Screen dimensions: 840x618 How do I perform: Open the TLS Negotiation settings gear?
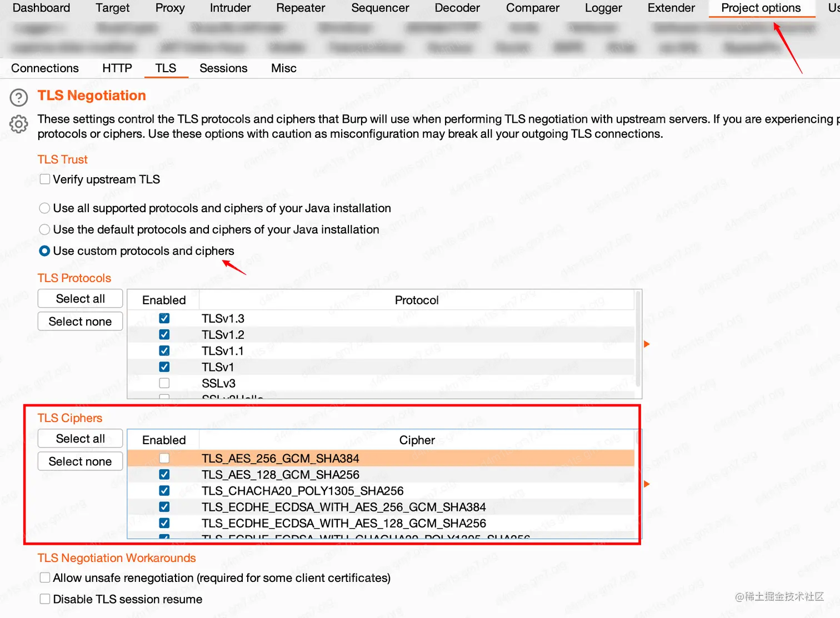pyautogui.click(x=19, y=124)
